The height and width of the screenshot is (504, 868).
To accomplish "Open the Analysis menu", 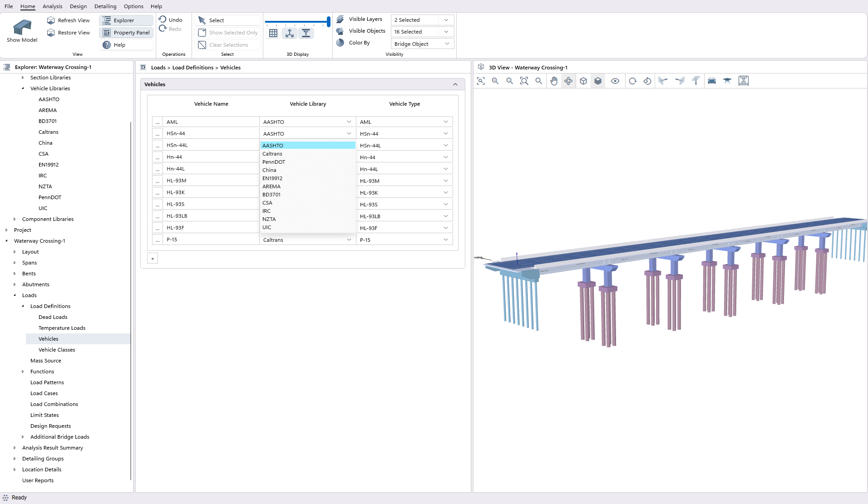I will [x=52, y=6].
